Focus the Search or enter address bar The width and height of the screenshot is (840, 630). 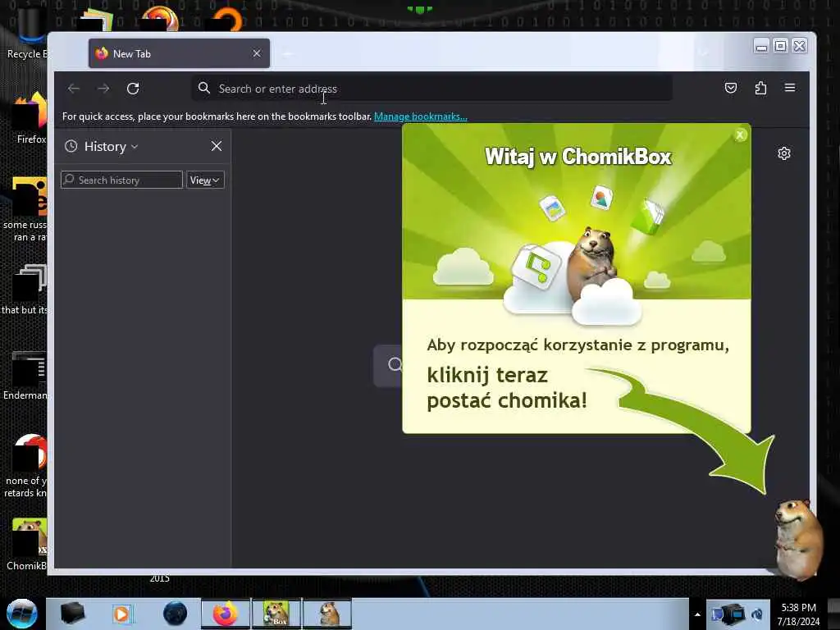[431, 89]
